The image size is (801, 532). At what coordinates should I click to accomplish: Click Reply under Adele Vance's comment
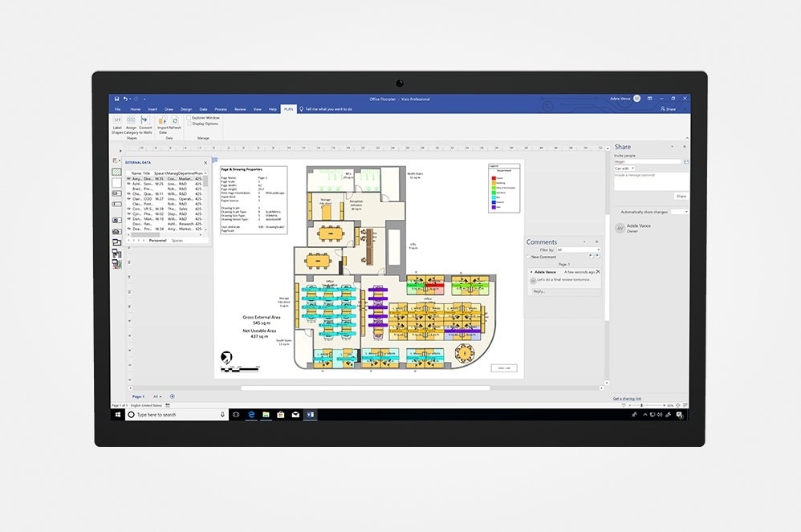pos(539,291)
